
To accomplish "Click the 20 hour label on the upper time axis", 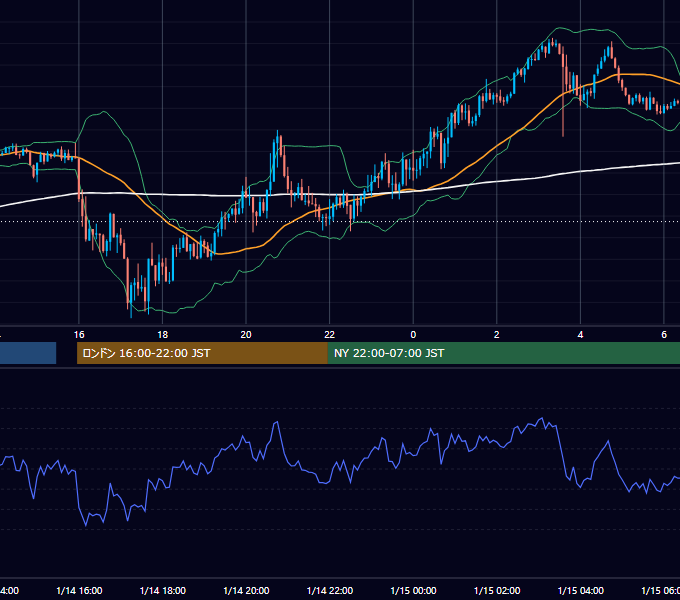I will [246, 335].
